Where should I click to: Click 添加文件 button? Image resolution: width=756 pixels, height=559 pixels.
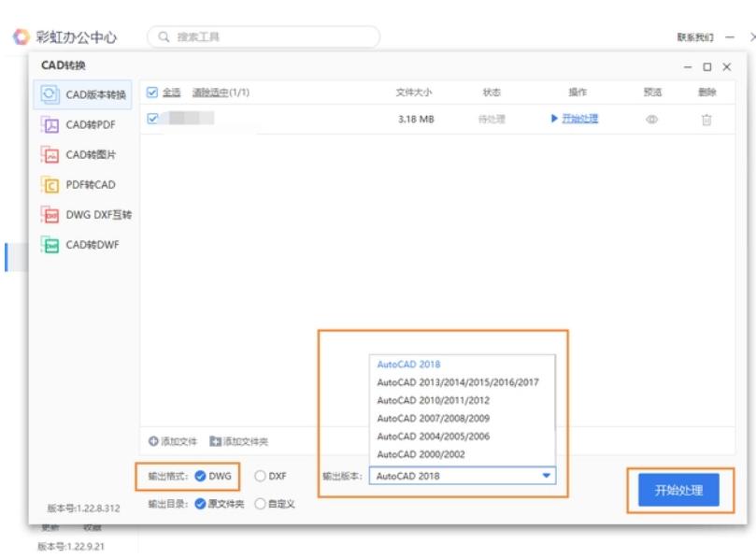click(x=173, y=441)
